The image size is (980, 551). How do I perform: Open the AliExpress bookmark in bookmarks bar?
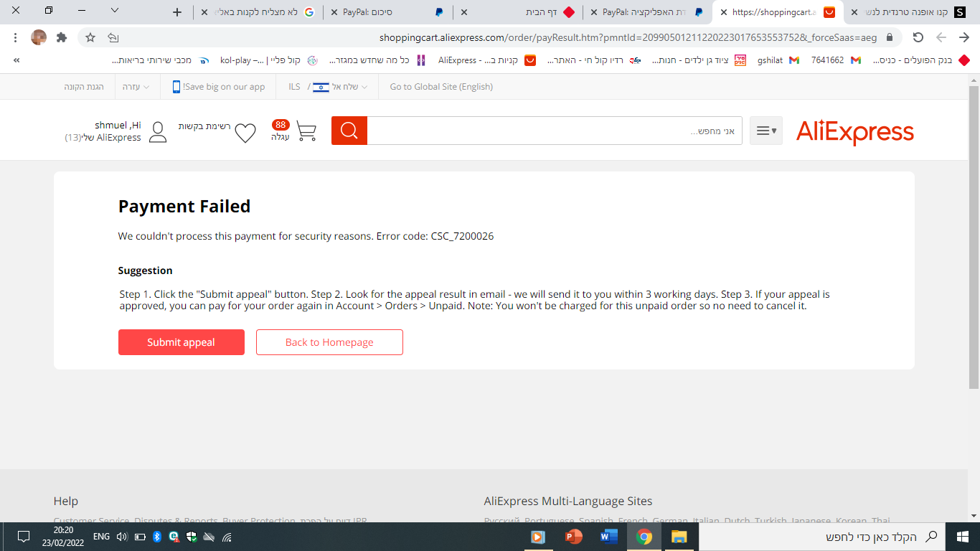coord(487,60)
